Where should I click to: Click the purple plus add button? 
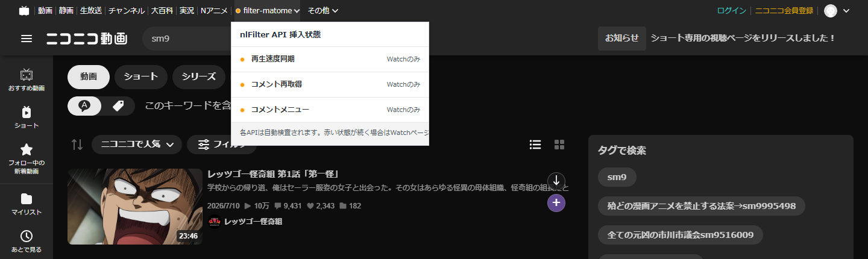(556, 203)
